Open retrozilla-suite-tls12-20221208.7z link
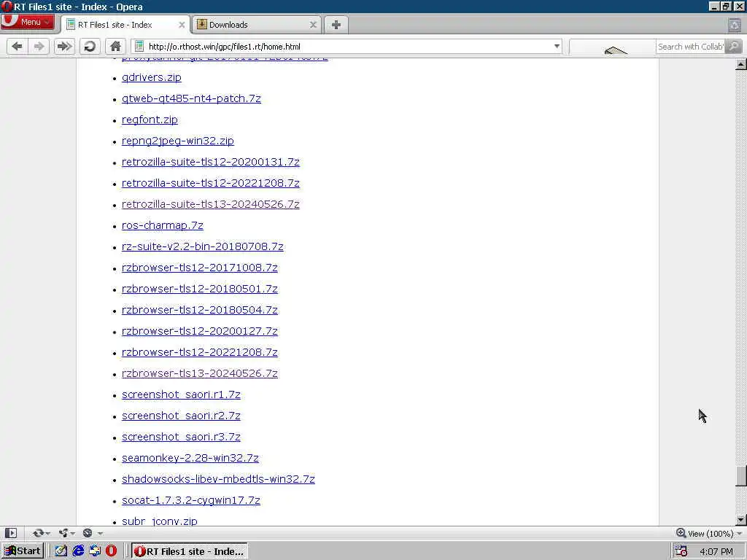The height and width of the screenshot is (560, 747). (211, 183)
